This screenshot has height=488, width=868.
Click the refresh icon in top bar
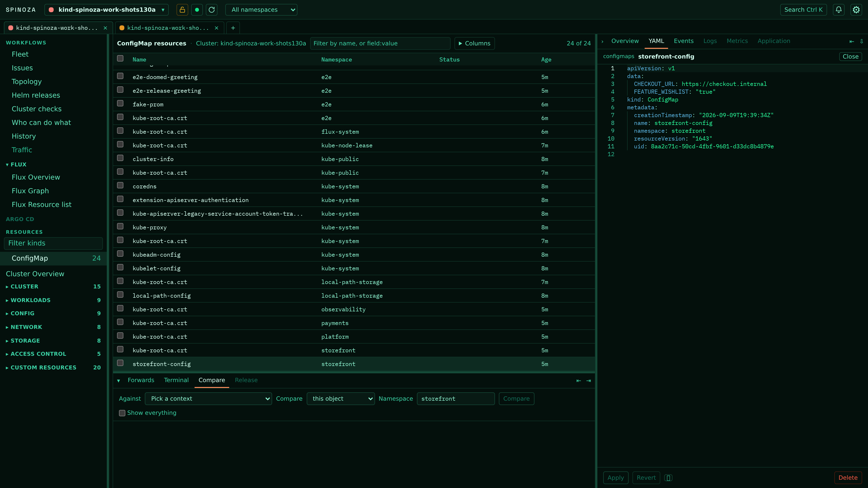pos(212,10)
